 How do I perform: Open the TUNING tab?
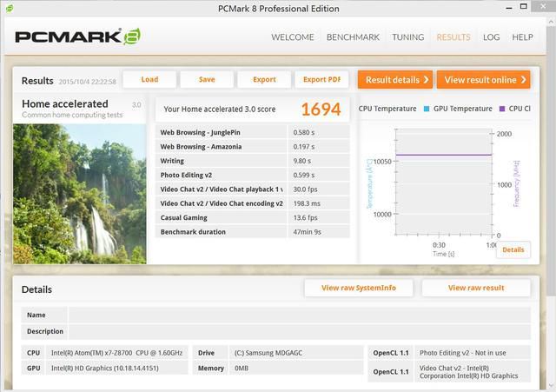point(407,37)
